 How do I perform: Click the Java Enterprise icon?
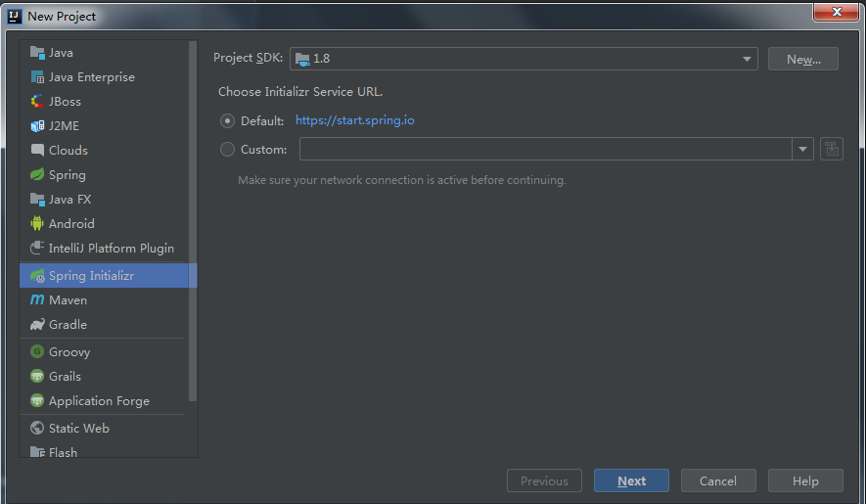pyautogui.click(x=37, y=76)
